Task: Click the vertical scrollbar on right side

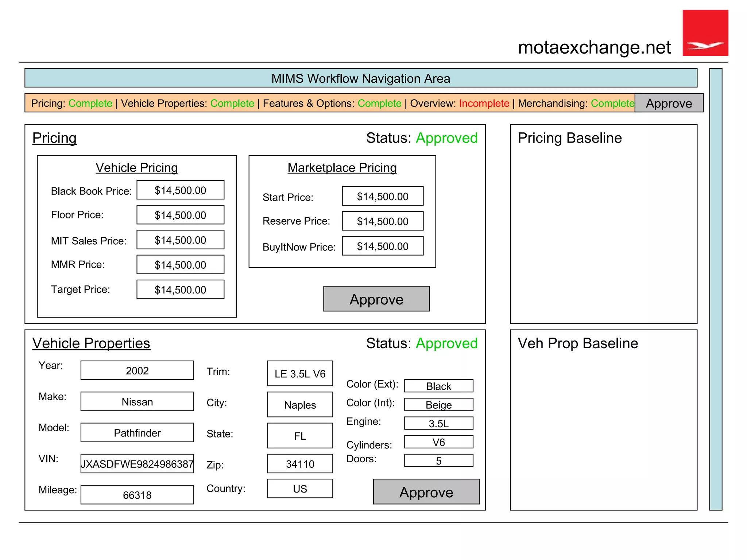Action: point(716,289)
